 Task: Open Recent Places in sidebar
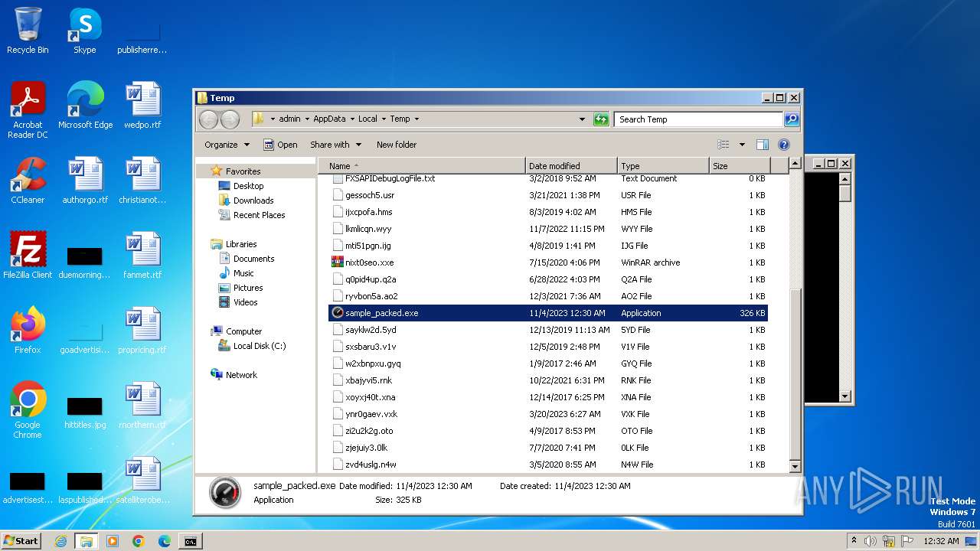(x=259, y=215)
